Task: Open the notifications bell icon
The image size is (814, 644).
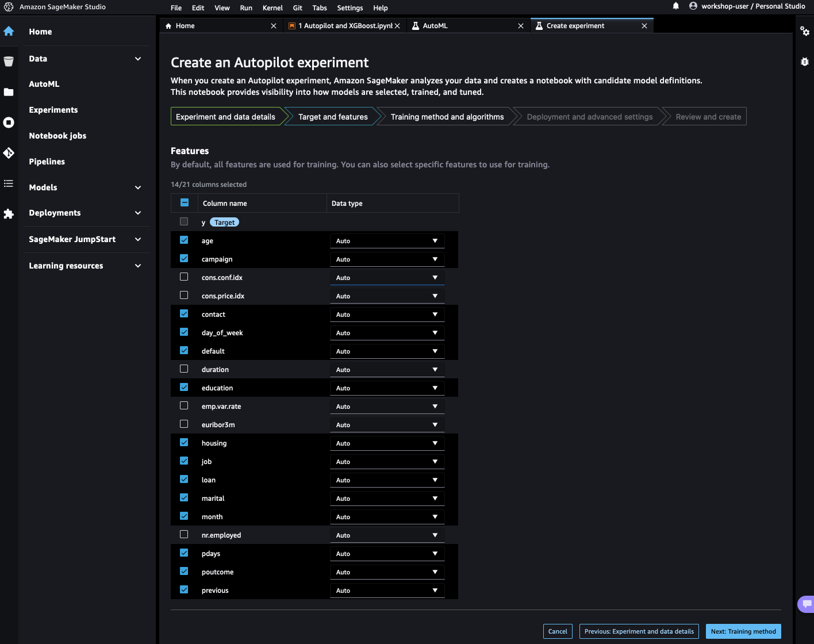Action: point(676,6)
